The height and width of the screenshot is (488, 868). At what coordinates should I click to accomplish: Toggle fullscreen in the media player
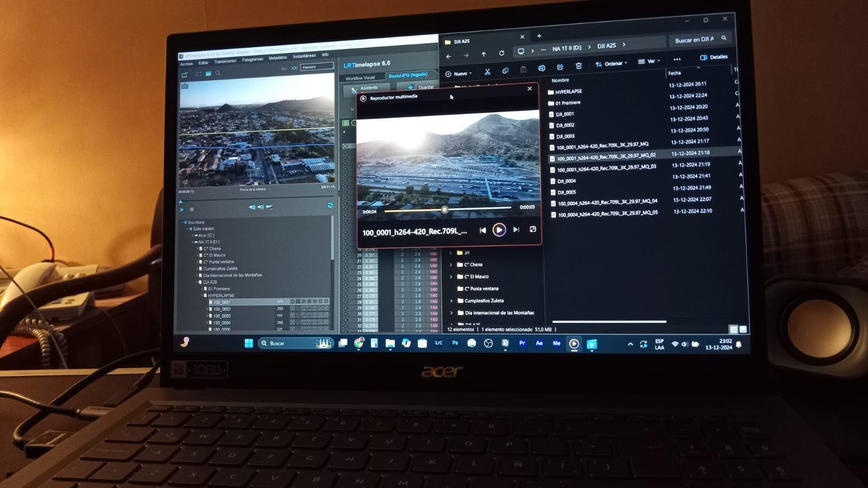click(533, 229)
